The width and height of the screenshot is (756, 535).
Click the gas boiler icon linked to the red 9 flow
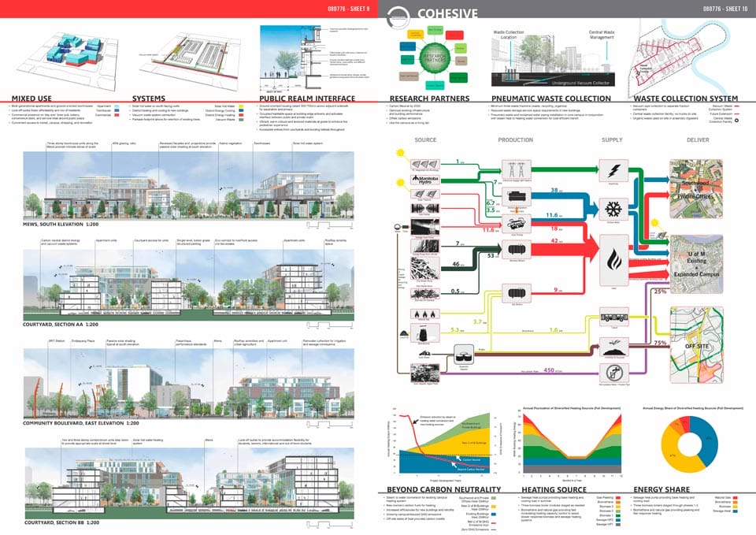517,293
